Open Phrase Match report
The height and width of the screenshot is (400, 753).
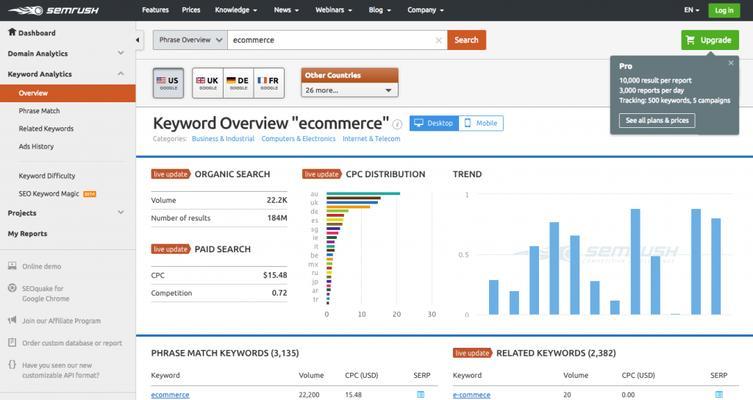point(39,111)
